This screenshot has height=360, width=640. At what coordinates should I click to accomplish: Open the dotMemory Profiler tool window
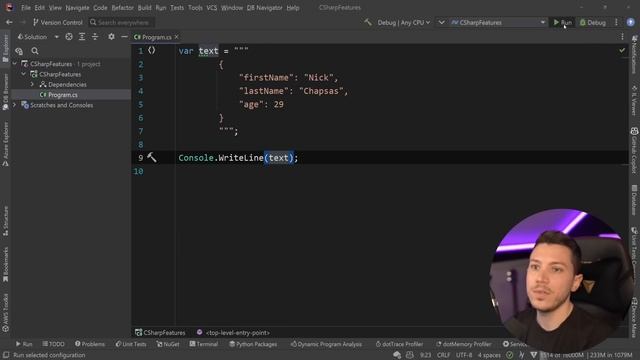click(x=464, y=344)
